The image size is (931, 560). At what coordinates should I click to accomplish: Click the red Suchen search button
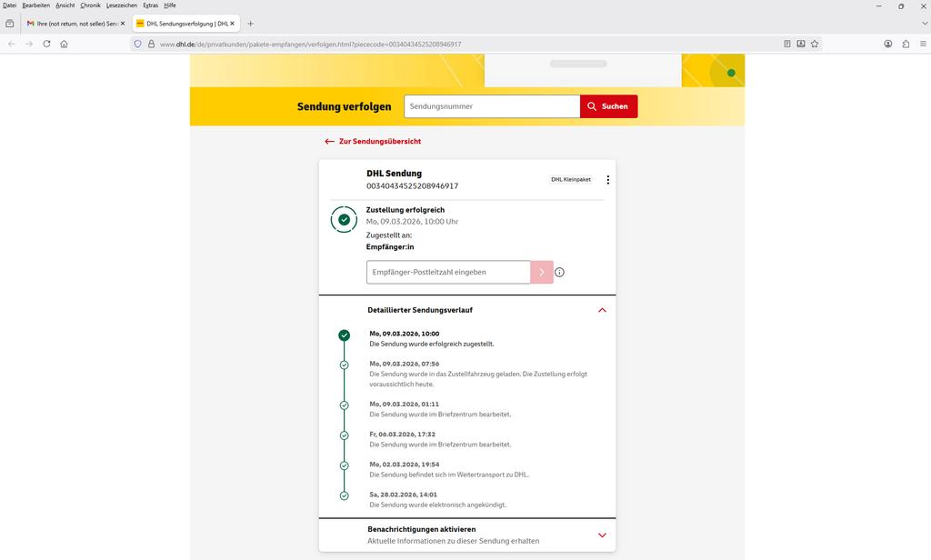(x=608, y=106)
